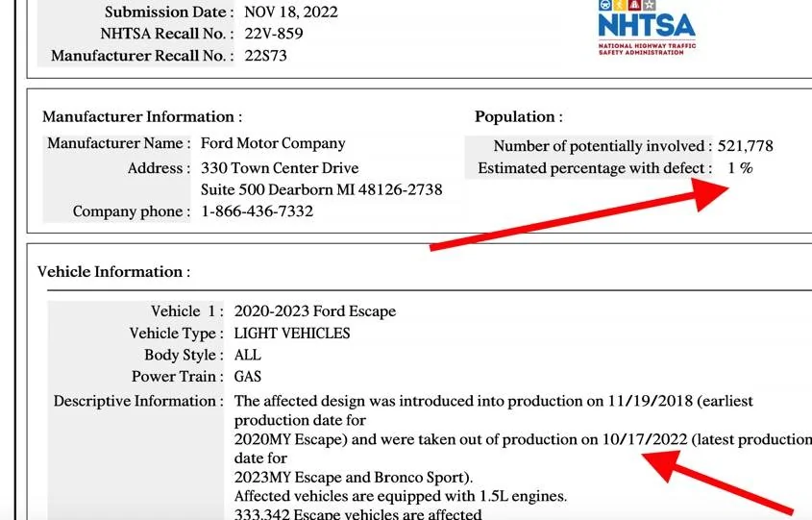812x520 pixels.
Task: Click the 'NHTSA Recall No. :' label
Action: pos(167,34)
